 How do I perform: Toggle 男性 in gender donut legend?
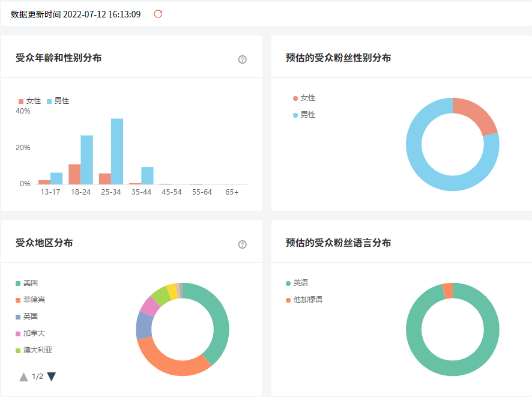point(304,115)
